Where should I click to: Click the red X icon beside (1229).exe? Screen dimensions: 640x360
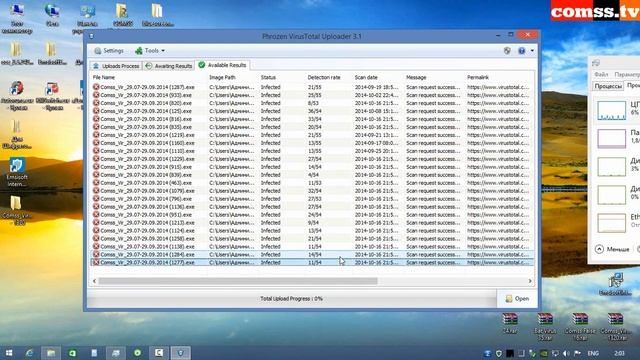click(96, 159)
